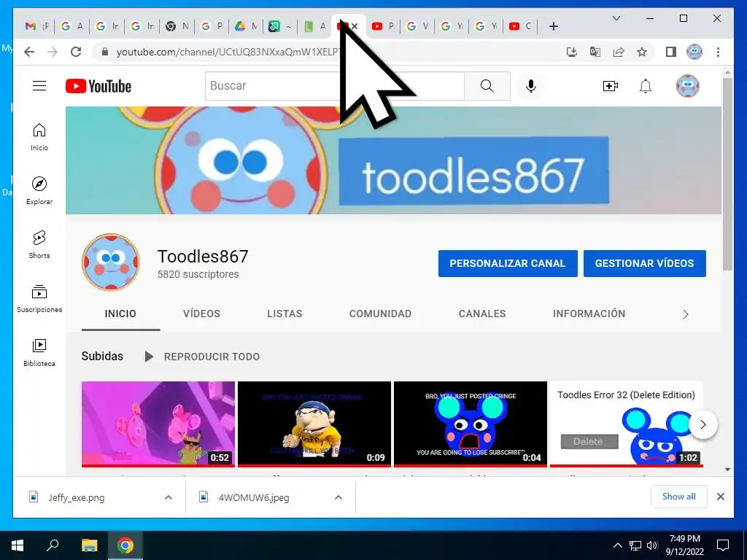The height and width of the screenshot is (560, 747).
Task: Click the Toodles867 channel avatar
Action: (x=111, y=262)
